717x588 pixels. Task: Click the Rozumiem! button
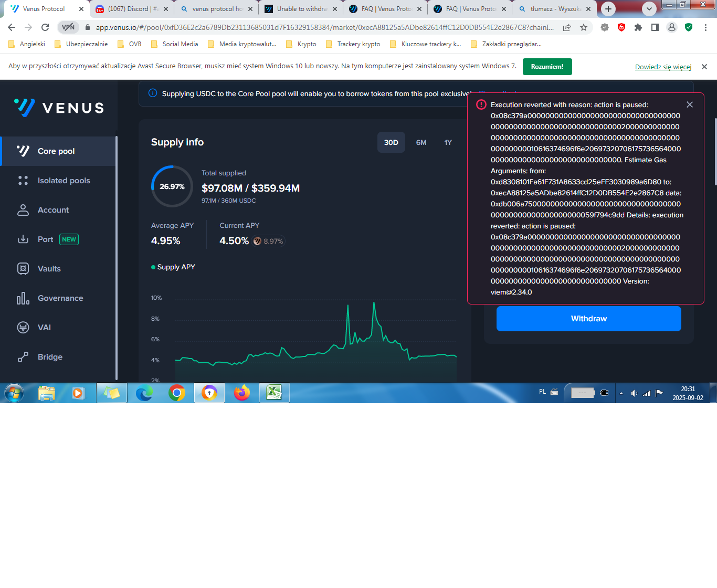[x=547, y=67]
